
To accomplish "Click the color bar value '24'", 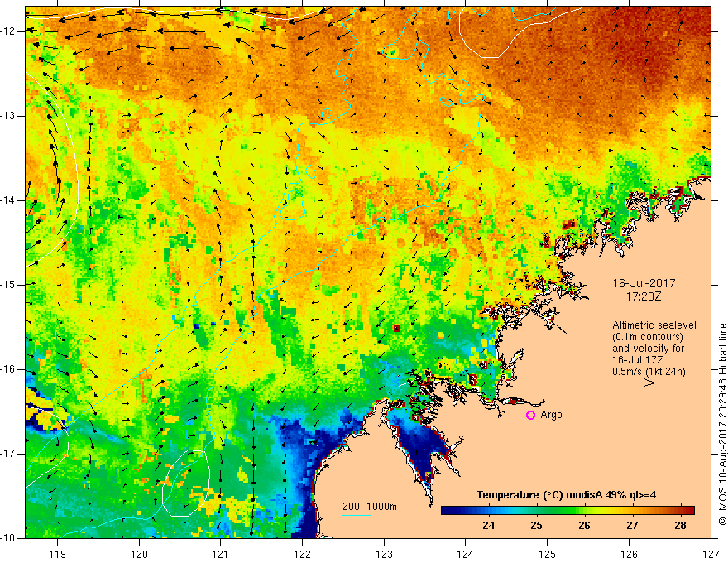I will (x=488, y=526).
